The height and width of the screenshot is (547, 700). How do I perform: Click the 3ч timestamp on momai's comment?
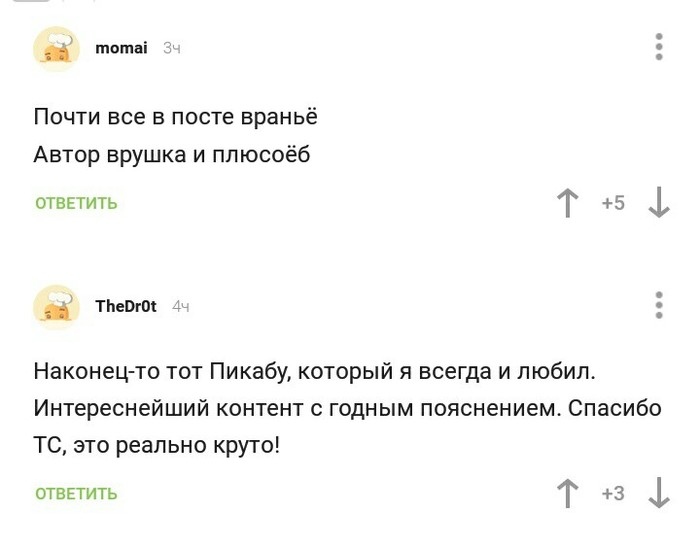pos(172,48)
